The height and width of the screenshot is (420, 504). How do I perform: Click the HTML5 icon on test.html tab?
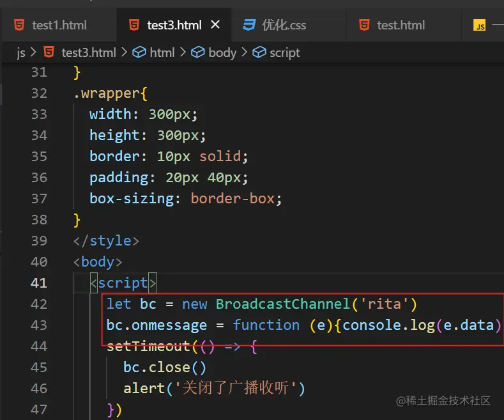coord(364,26)
